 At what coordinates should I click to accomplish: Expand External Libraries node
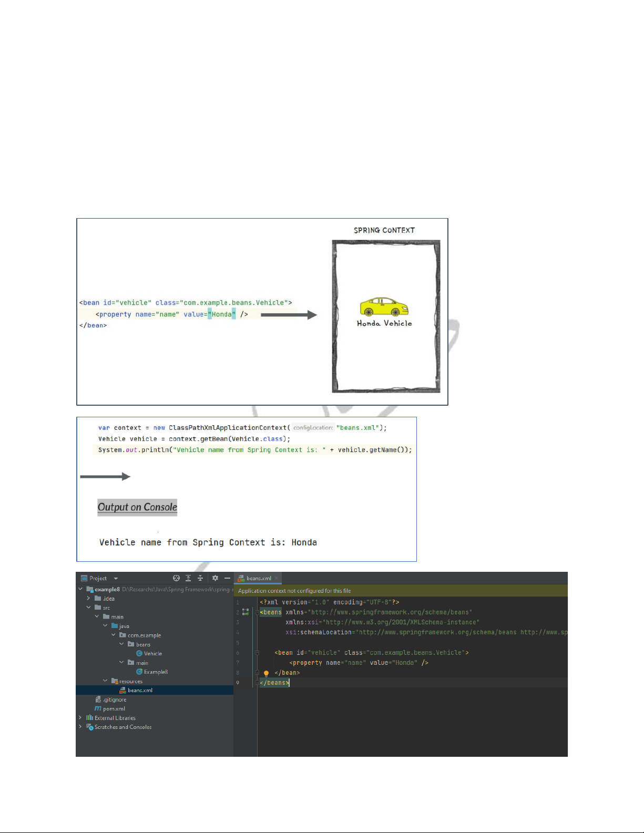point(80,718)
